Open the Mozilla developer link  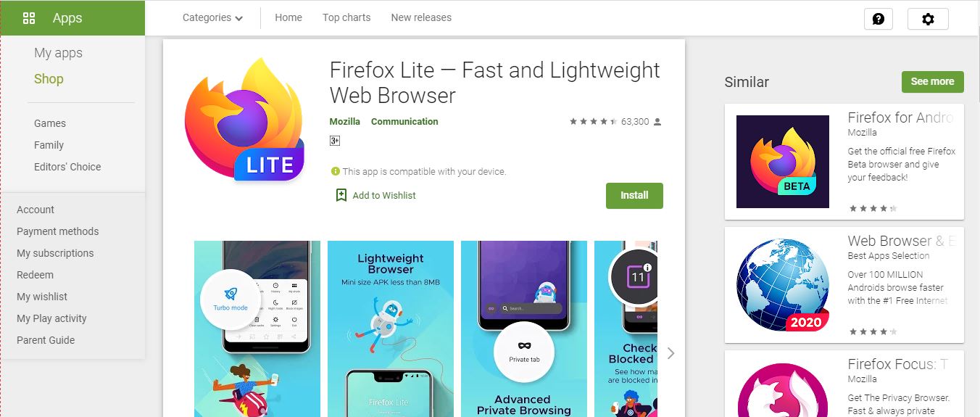coord(345,122)
